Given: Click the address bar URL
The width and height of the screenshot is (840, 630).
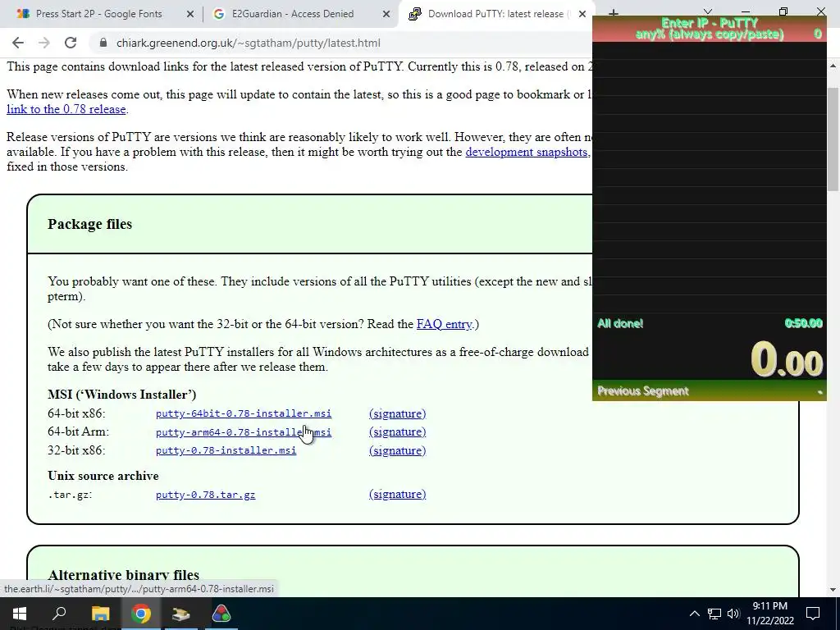Looking at the screenshot, I should click(248, 43).
